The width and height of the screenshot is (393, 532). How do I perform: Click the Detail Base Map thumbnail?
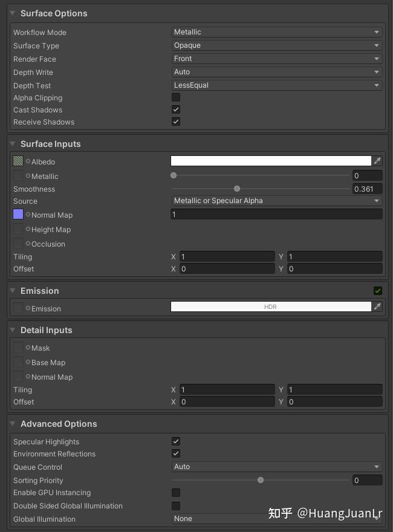coord(19,362)
